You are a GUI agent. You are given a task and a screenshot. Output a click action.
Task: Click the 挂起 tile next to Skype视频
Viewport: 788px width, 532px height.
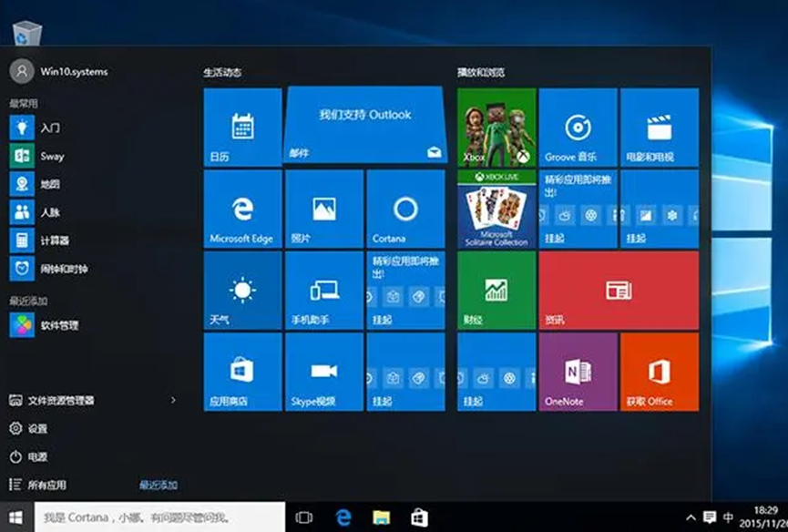coord(405,372)
